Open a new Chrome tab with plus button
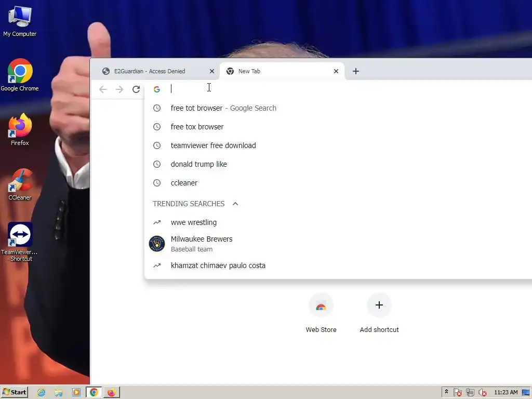 click(x=355, y=71)
